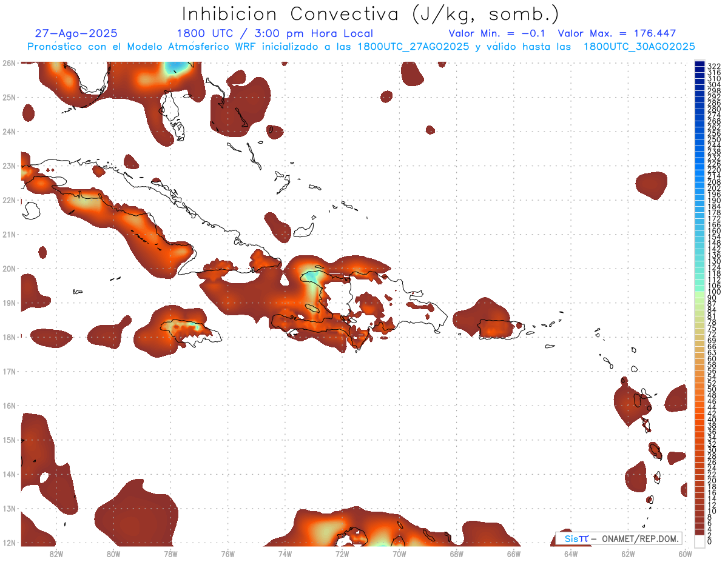
Task: Click the title 'Inhibicion Convectiva (J/kg, somb.)'
Action: [371, 14]
